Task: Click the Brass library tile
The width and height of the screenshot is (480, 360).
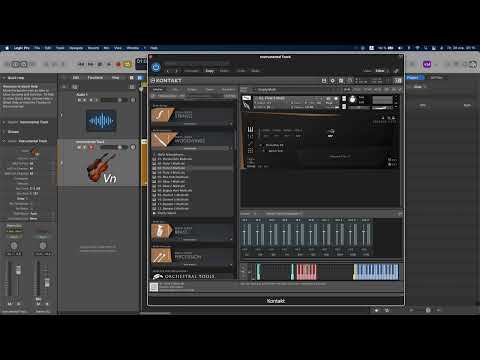Action: 192,231
